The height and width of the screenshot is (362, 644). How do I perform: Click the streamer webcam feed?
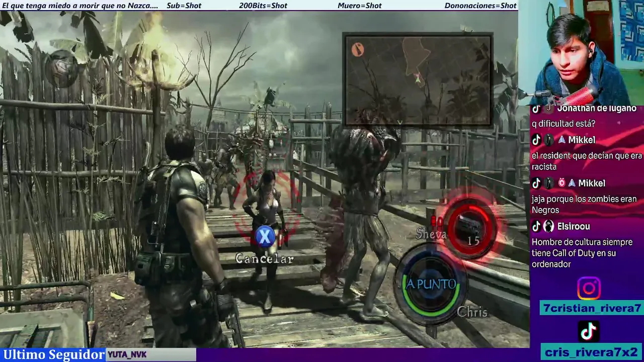tap(581, 52)
